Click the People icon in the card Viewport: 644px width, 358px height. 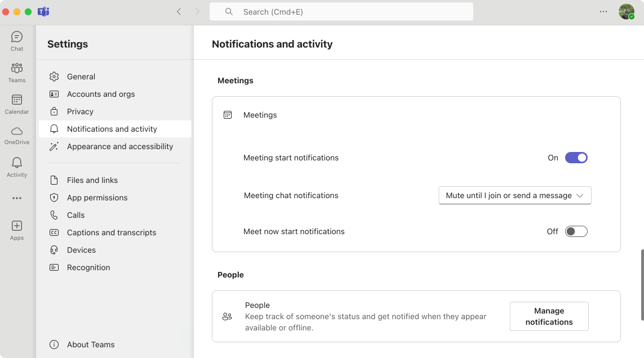click(227, 316)
